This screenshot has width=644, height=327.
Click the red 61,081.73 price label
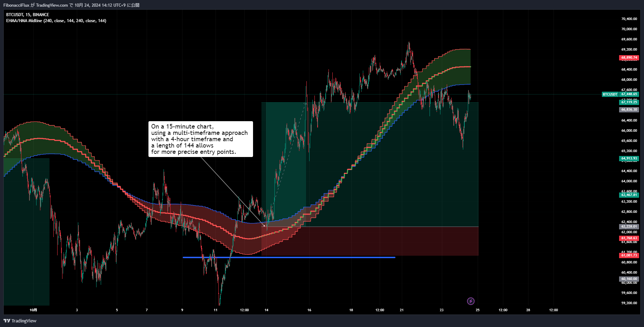click(629, 255)
